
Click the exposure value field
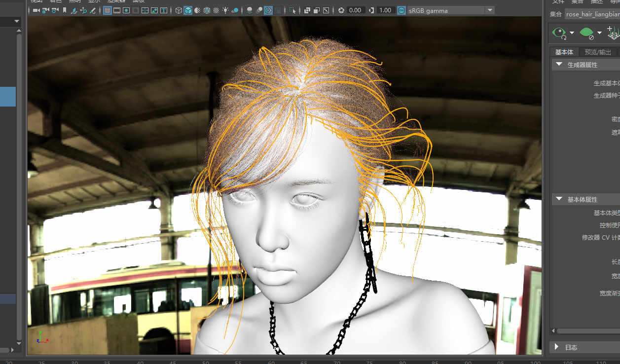click(355, 10)
